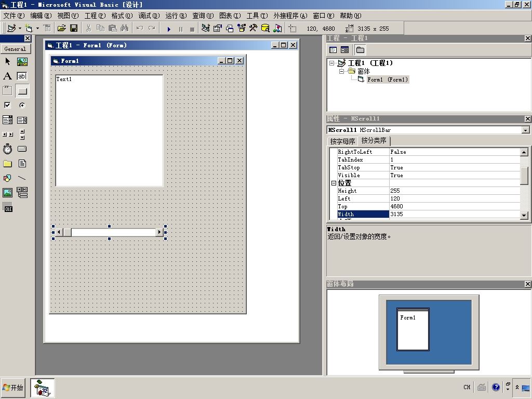Select the Data control tool
Screen dimensions: 532x399
click(22, 193)
